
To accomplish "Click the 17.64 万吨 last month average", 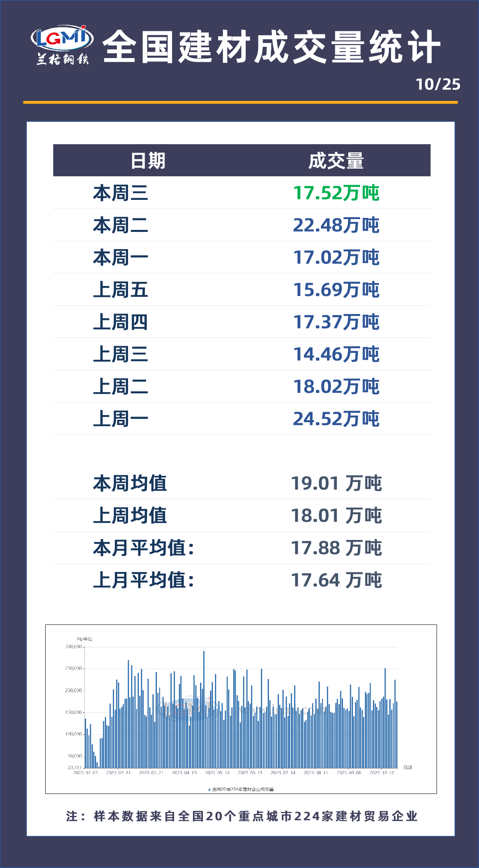I will (x=336, y=580).
